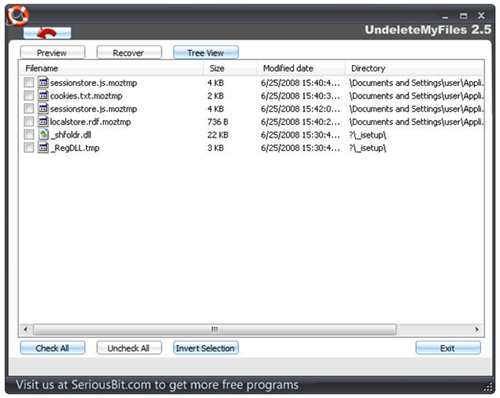
Task: Tick the checkbox for _RegDLL.tmp
Action: pyautogui.click(x=29, y=148)
